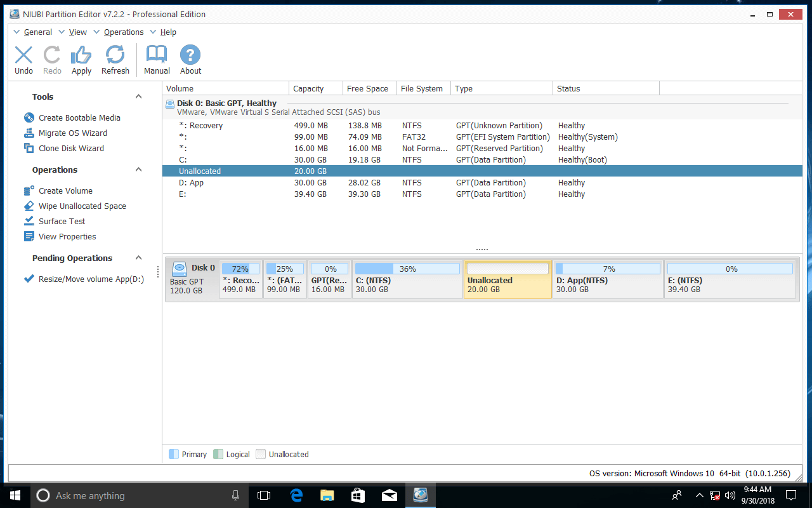Select the C: volume row

click(x=482, y=160)
